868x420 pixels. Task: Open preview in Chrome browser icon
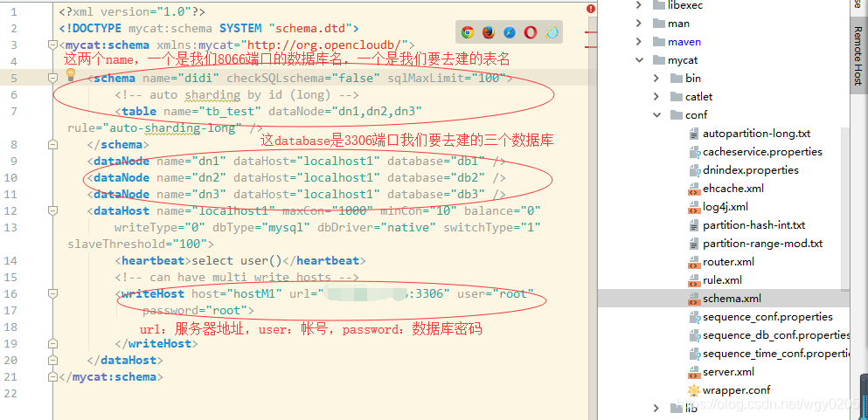(x=467, y=32)
